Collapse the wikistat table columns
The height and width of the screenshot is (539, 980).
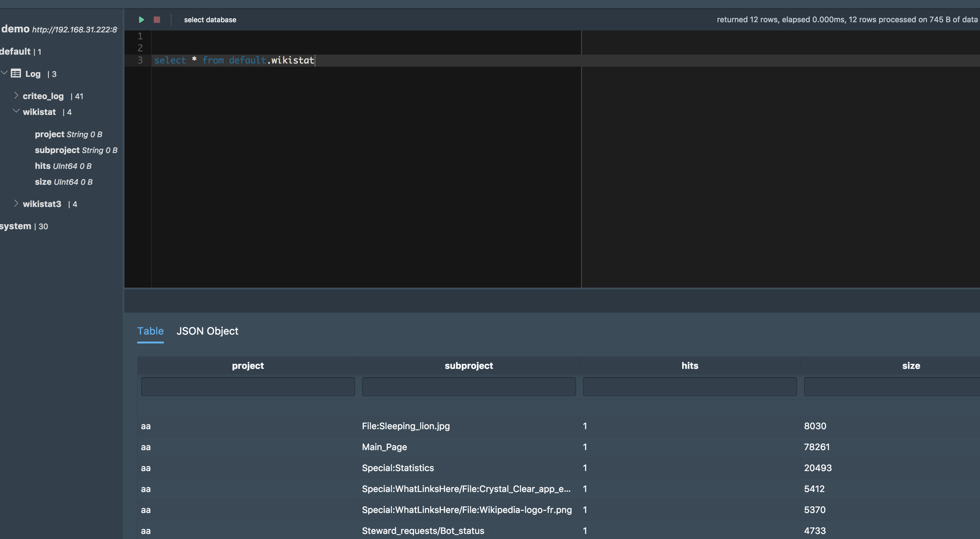(16, 111)
